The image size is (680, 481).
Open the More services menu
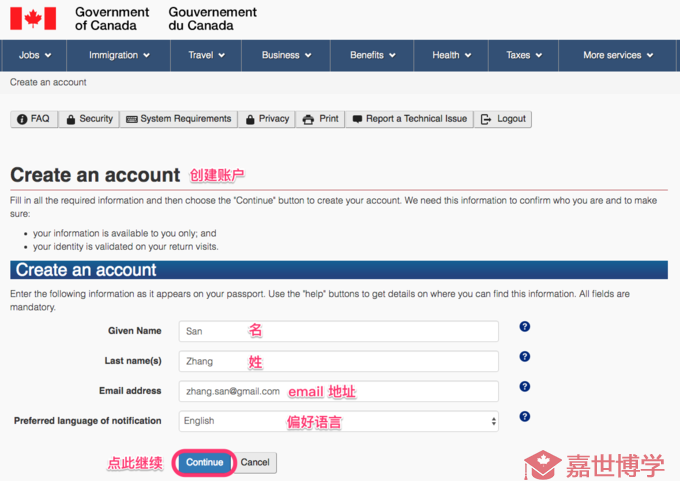point(617,55)
